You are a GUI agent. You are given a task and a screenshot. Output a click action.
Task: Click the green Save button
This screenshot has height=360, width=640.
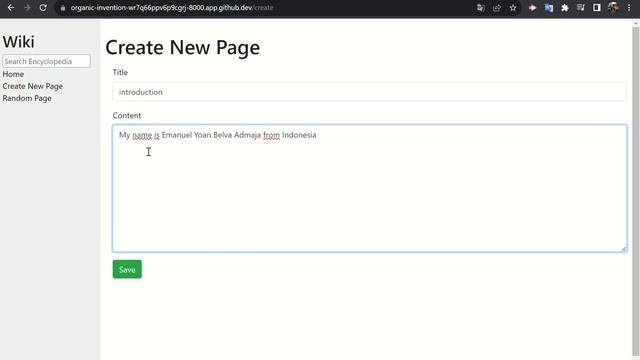[127, 269]
